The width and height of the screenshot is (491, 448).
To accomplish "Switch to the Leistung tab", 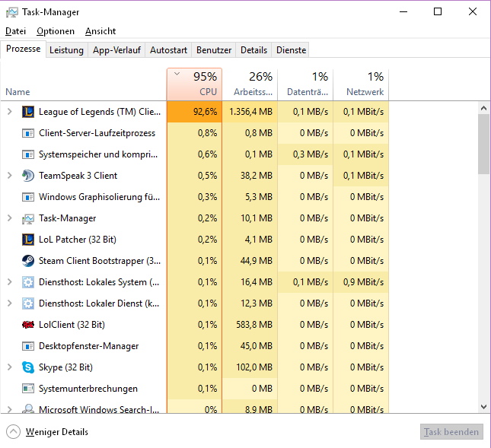I will coord(66,50).
